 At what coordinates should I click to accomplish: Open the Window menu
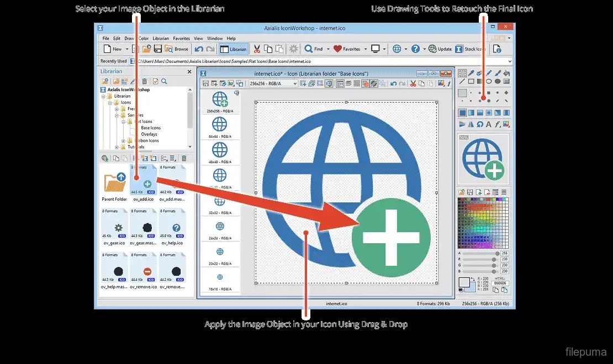[x=215, y=39]
